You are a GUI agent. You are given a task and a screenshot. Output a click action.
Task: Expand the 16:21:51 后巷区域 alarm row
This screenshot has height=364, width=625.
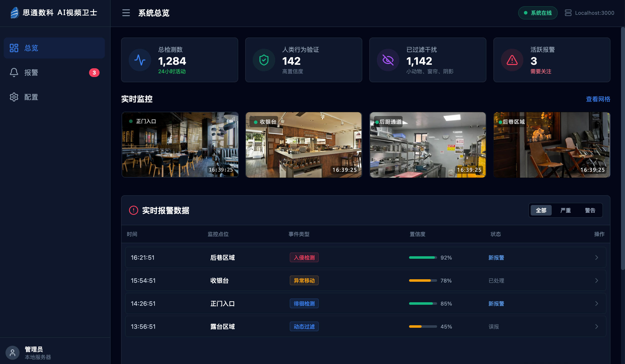coord(596,258)
